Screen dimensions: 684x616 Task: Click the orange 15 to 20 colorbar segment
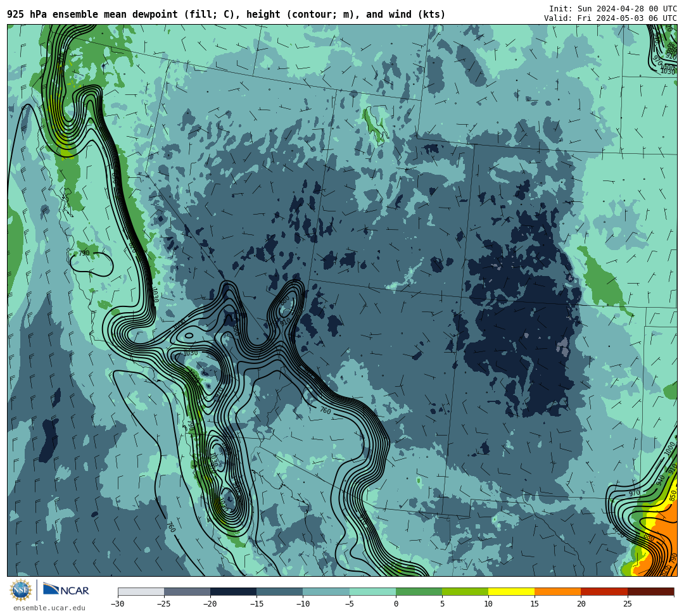coord(557,591)
